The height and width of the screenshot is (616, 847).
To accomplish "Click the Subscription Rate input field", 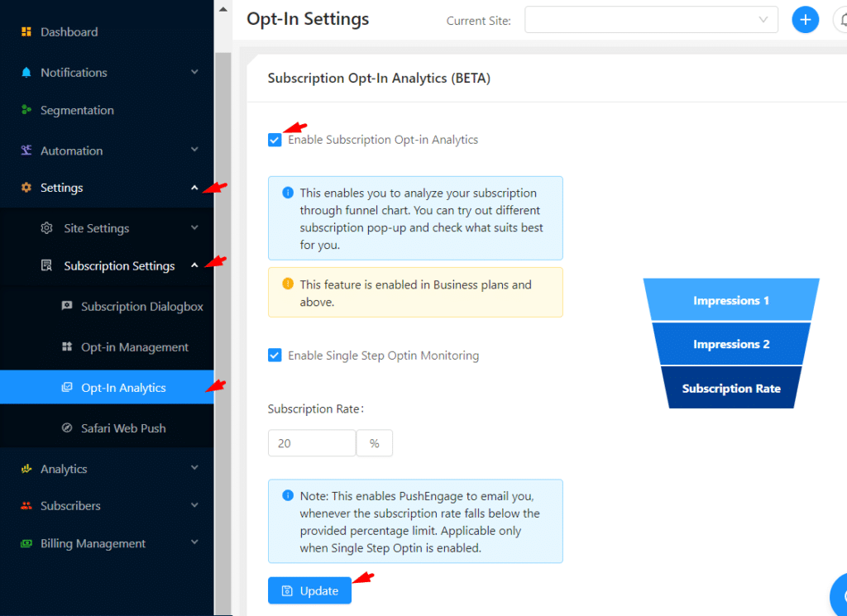I will pos(312,443).
